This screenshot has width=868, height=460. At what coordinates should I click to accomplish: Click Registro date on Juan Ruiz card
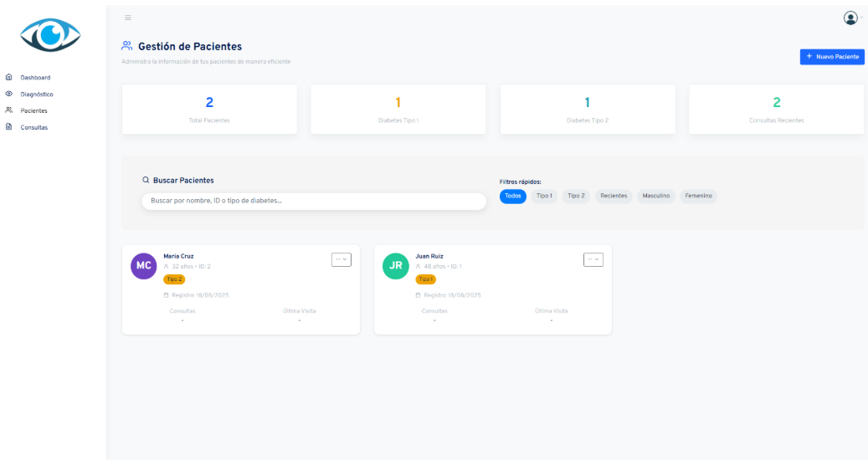pos(452,295)
